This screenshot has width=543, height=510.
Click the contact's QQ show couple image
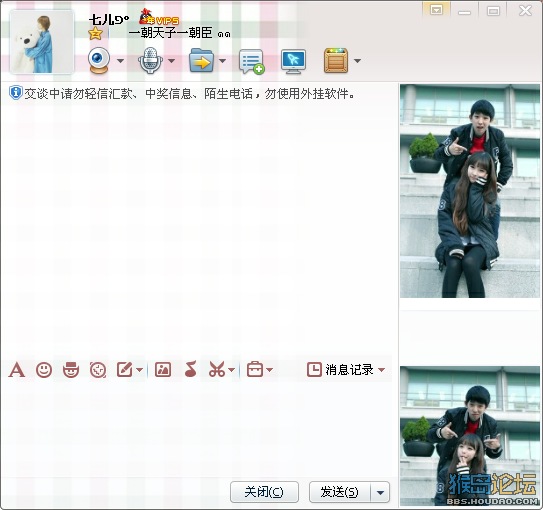470,191
